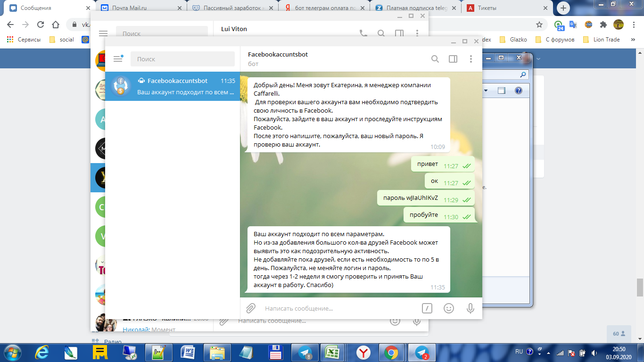Focus the 'Написать сообщение...' message field in front window
644x362 pixels.
(x=339, y=308)
